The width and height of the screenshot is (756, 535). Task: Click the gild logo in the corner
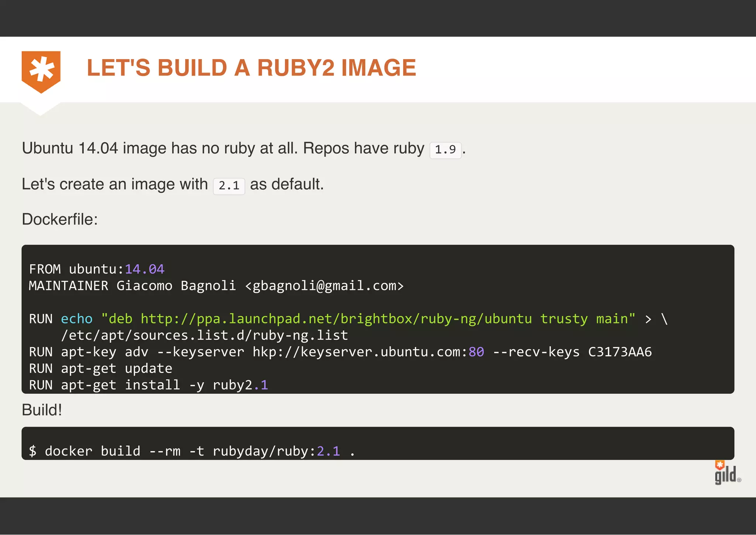coord(728,472)
